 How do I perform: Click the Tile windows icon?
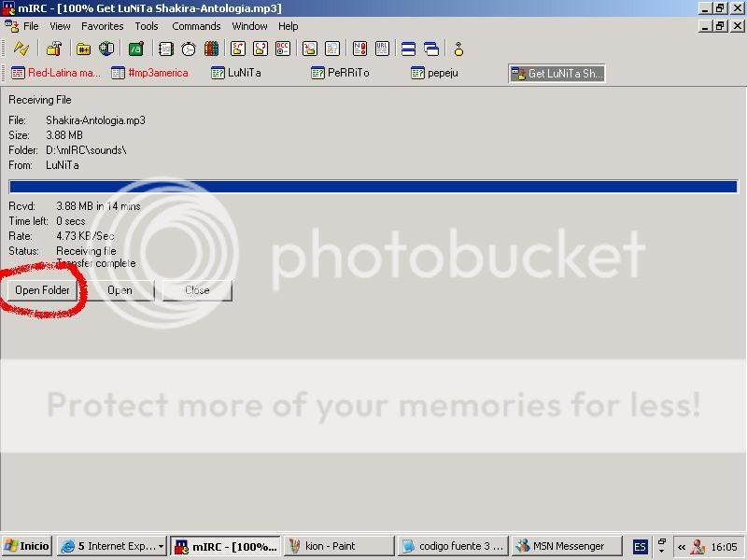point(408,49)
